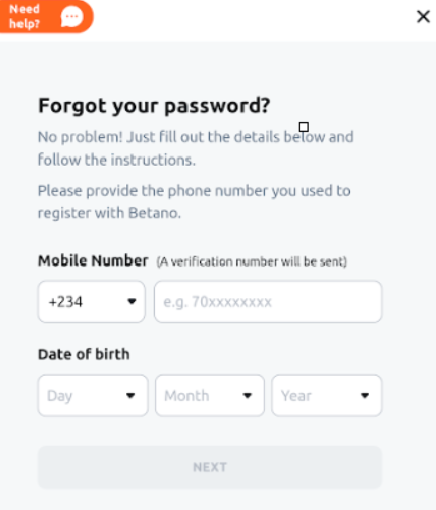Click the arrow beside +234 country code
The height and width of the screenshot is (510, 436).
pyautogui.click(x=132, y=302)
